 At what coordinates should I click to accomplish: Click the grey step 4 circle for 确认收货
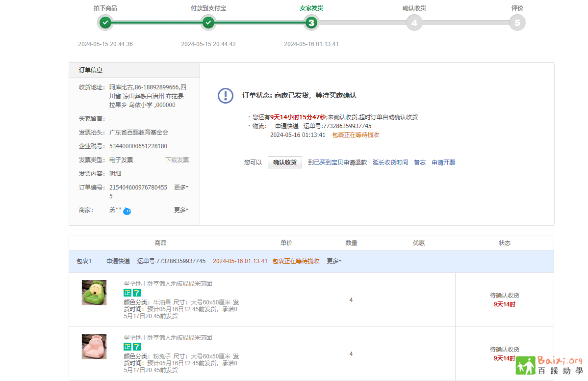[x=414, y=23]
